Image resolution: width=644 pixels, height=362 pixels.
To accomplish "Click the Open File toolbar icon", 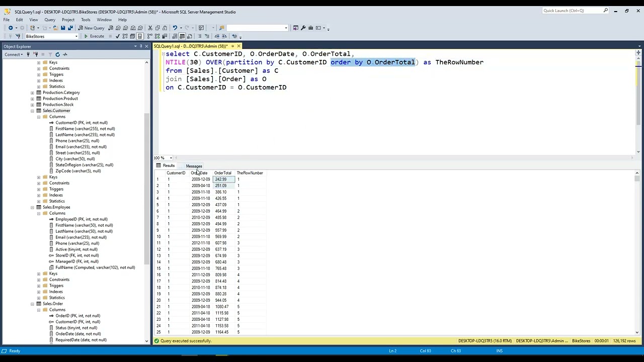I will 55,28.
